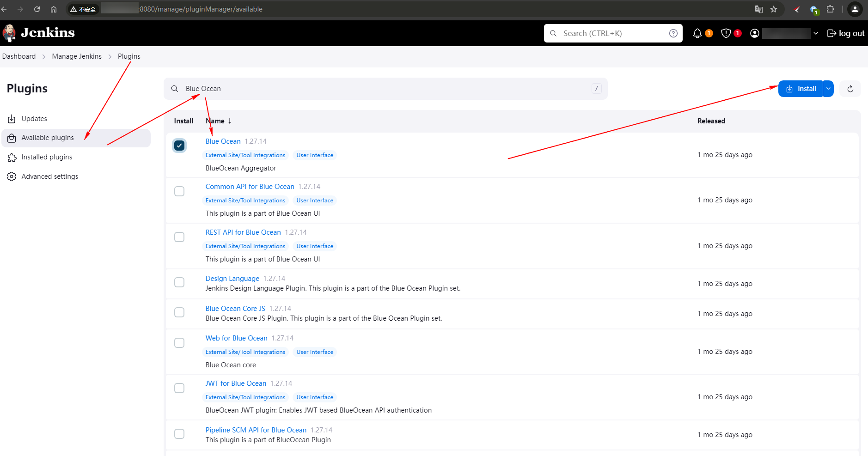Open the browser profile icon
This screenshot has height=456, width=868.
tap(855, 9)
